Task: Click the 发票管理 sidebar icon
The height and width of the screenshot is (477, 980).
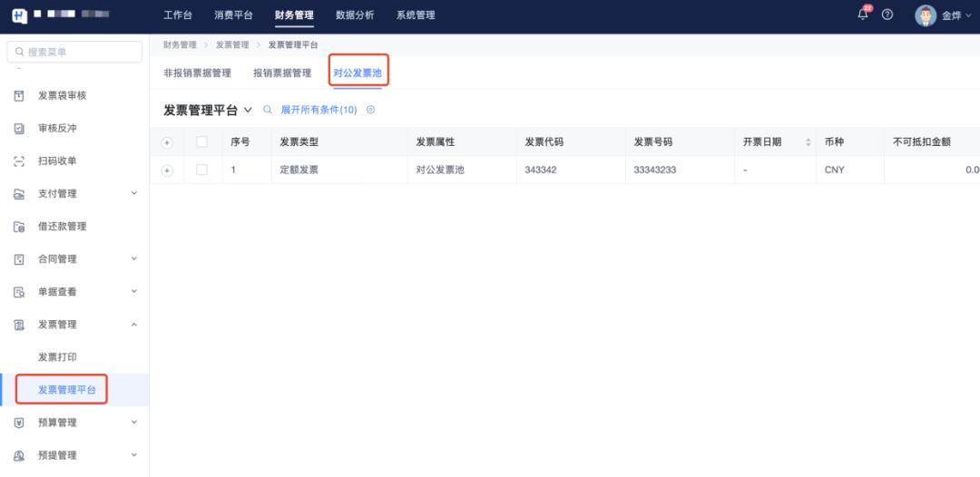Action: click(x=19, y=325)
